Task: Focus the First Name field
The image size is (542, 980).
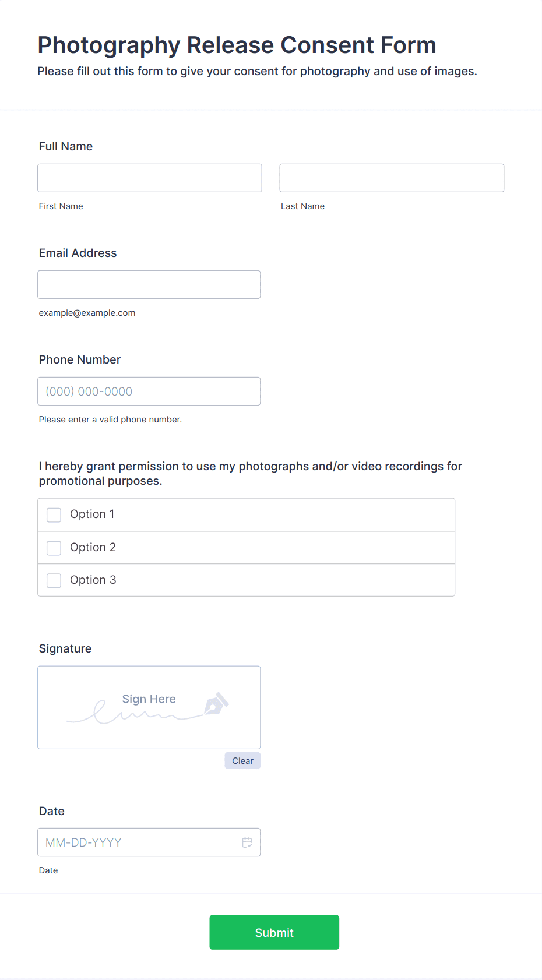Action: pos(150,178)
